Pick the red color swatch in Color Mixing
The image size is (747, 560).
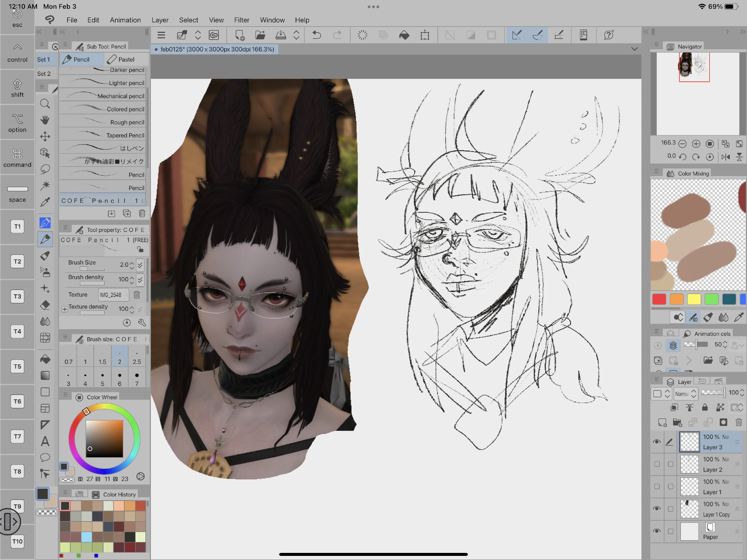[659, 299]
